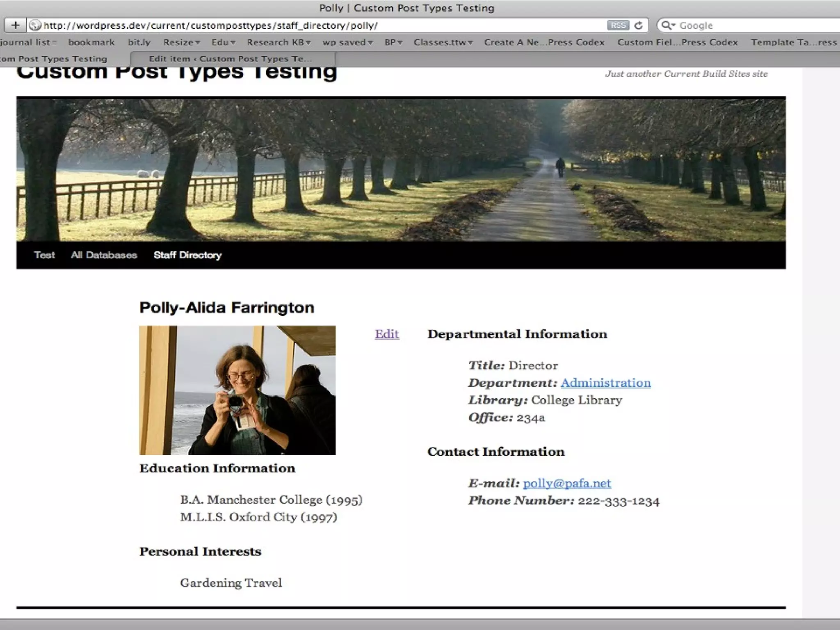This screenshot has width=840, height=630.
Task: Reload the page with refresh icon
Action: point(638,25)
